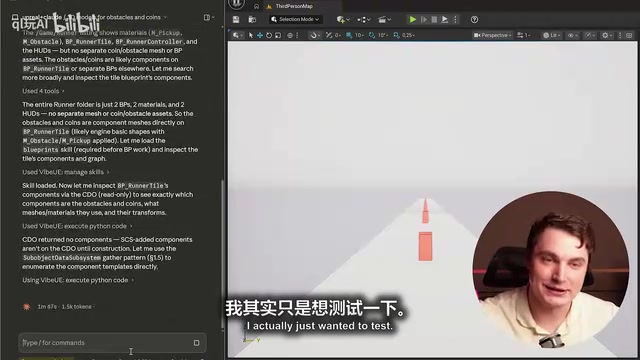
Task: Click the stop square button in input box
Action: pyautogui.click(x=196, y=343)
